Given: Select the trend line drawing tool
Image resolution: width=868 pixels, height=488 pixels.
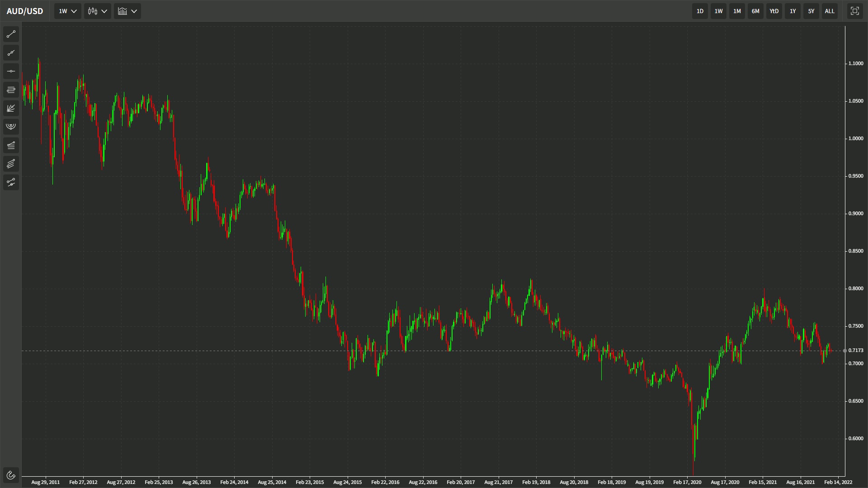Looking at the screenshot, I should pyautogui.click(x=11, y=34).
